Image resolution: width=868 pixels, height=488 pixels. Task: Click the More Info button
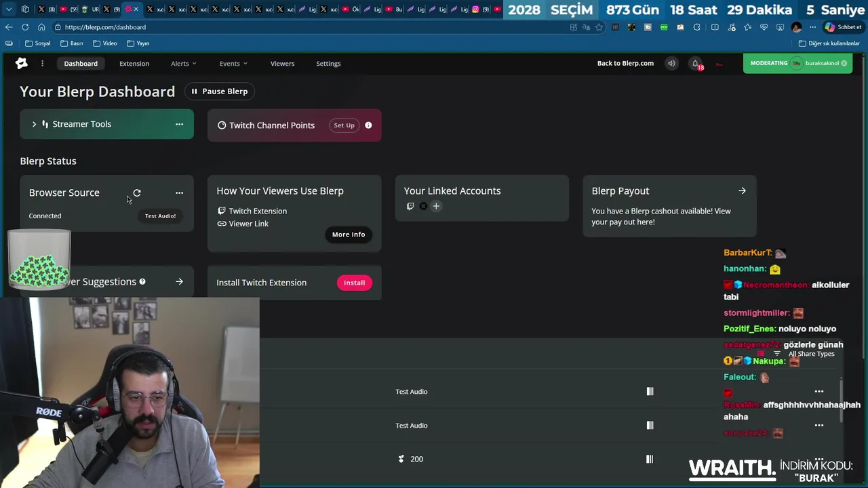point(349,235)
